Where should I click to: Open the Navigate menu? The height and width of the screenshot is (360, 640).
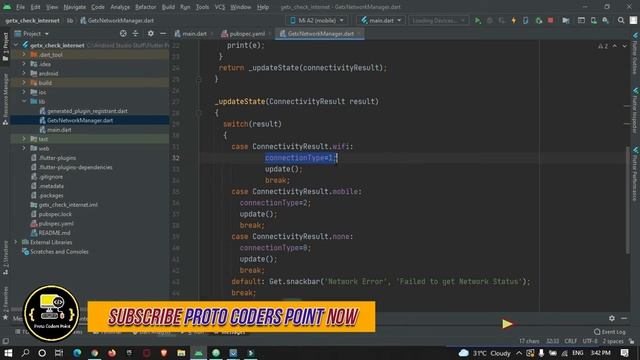point(75,7)
